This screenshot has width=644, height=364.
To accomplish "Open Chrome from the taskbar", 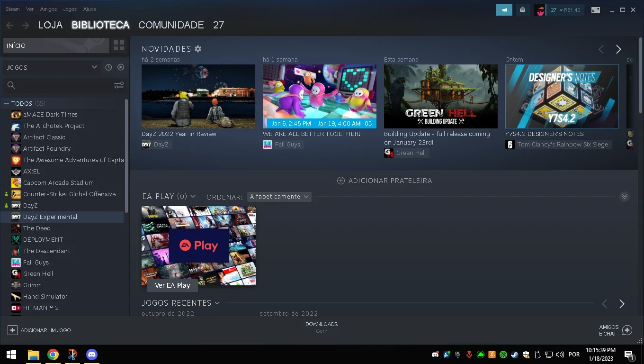I will 53,355.
